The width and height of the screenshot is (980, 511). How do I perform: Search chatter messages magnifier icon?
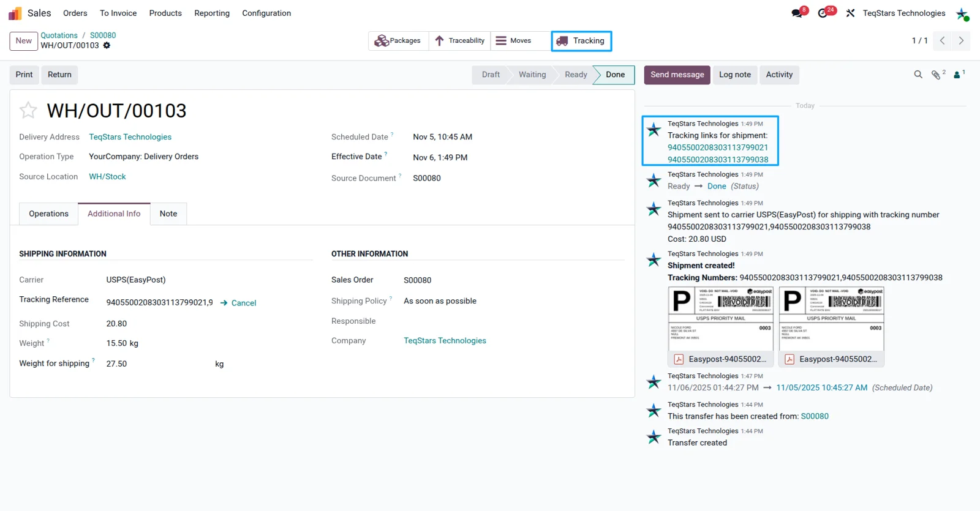918,75
